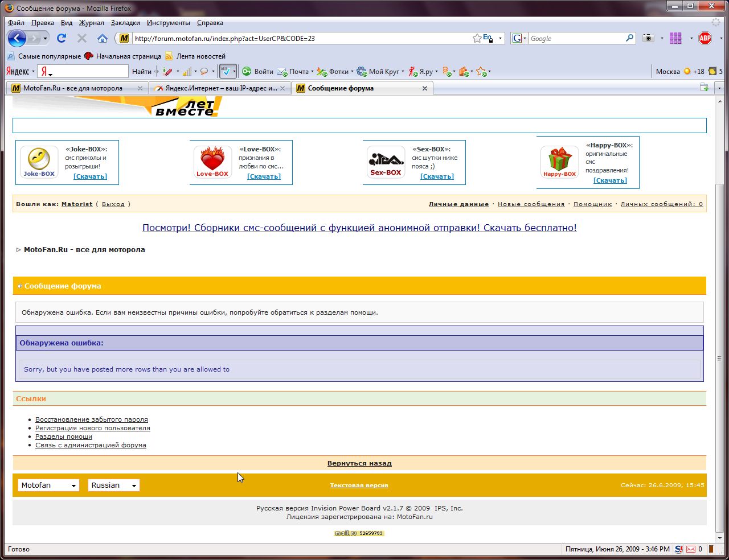Viewport: 729px width, 560px height.
Task: Click the Google search magnifier icon
Action: 629,38
